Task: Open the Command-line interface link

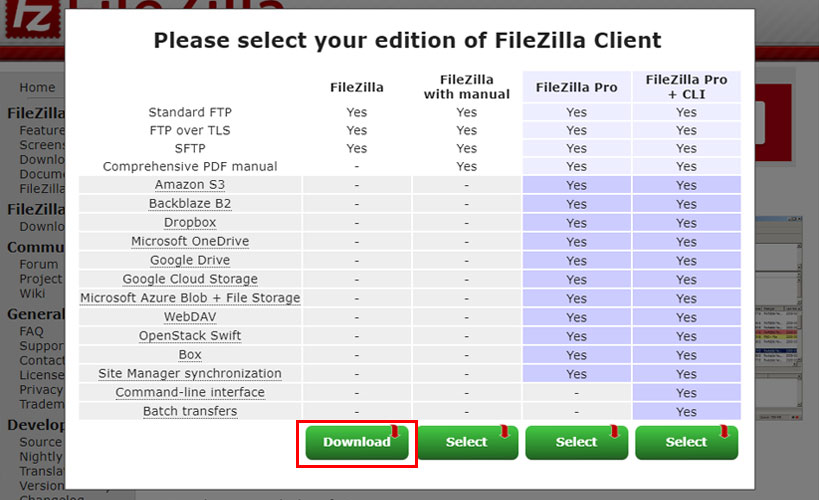Action: click(x=190, y=392)
